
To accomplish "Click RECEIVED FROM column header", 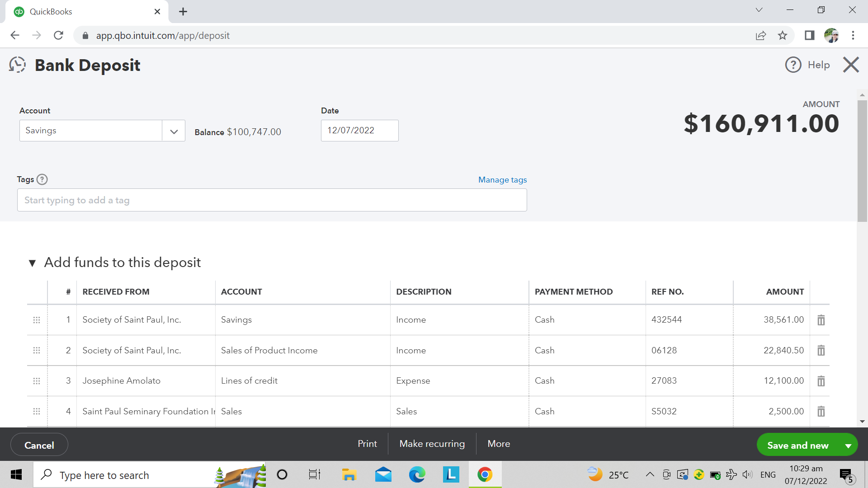I will click(116, 292).
